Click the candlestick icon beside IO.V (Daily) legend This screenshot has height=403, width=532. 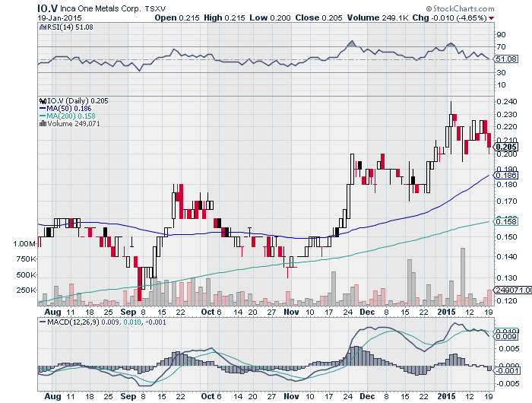click(x=42, y=100)
